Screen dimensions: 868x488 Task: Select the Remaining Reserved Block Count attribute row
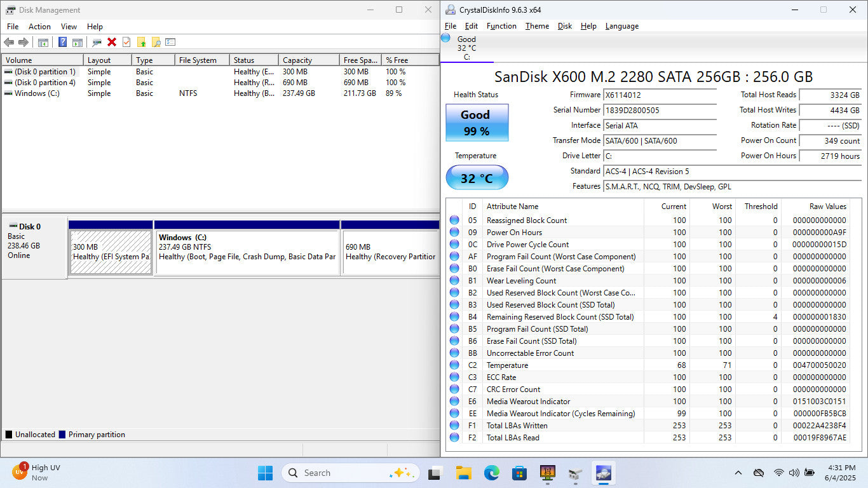(648, 316)
